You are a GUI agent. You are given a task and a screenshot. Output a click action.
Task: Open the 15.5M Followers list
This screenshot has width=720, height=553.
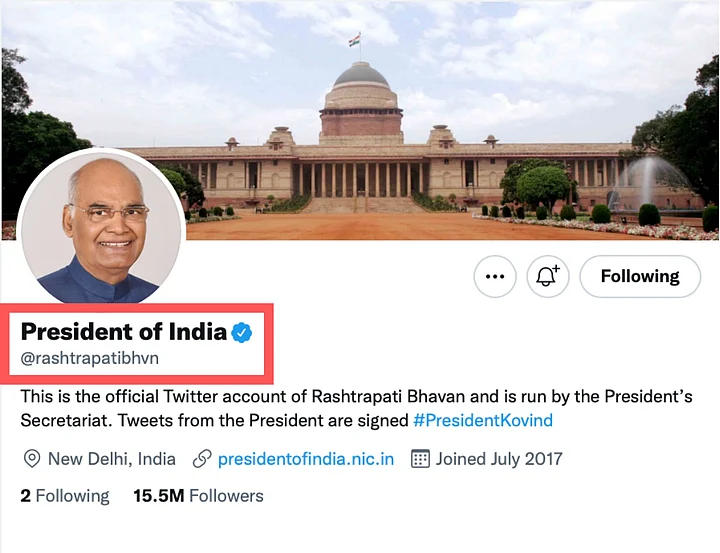point(198,496)
